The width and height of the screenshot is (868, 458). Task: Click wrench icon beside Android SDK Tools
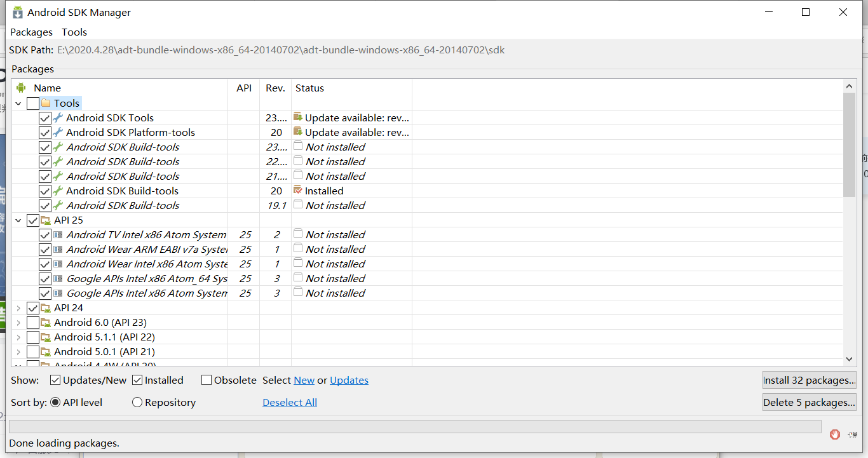tap(58, 118)
